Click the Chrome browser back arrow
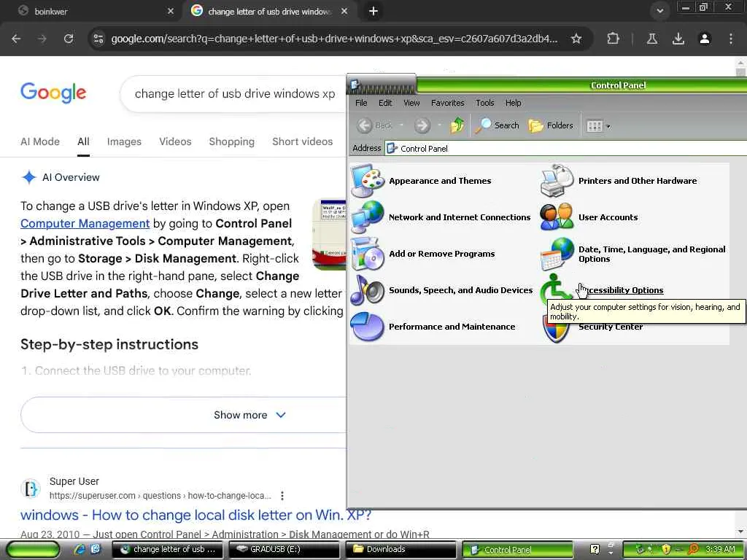Image resolution: width=747 pixels, height=560 pixels. tap(16, 39)
